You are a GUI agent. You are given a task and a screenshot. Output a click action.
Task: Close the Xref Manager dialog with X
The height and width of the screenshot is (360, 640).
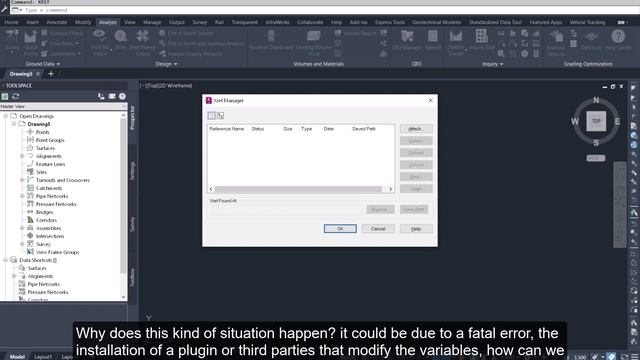click(x=430, y=100)
